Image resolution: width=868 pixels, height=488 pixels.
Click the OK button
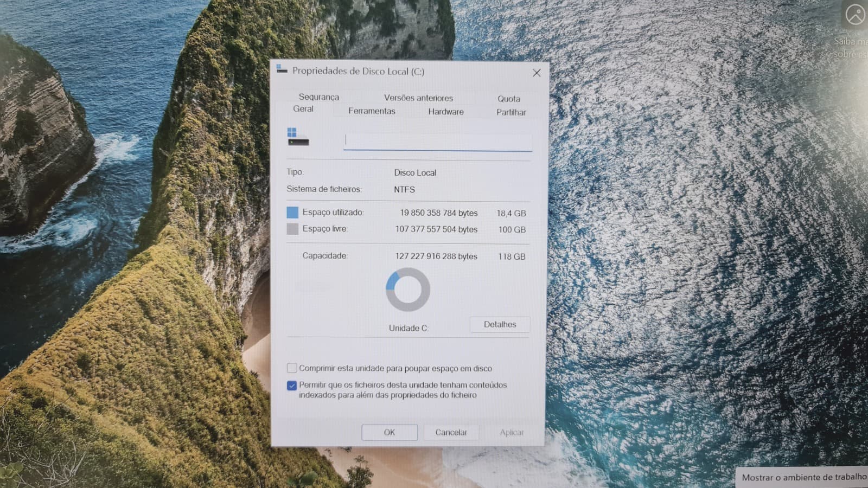[x=390, y=432]
